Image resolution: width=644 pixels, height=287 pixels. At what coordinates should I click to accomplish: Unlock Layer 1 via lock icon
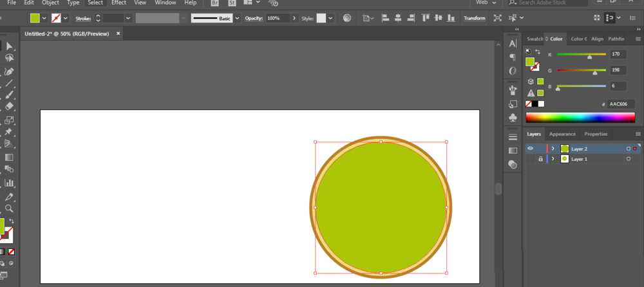(540, 158)
